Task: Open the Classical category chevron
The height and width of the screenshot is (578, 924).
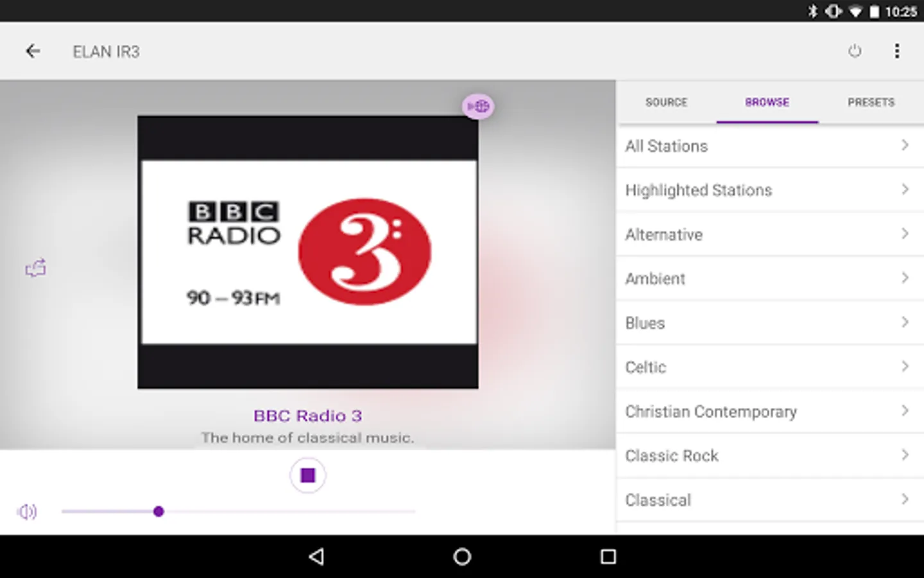Action: pyautogui.click(x=905, y=500)
